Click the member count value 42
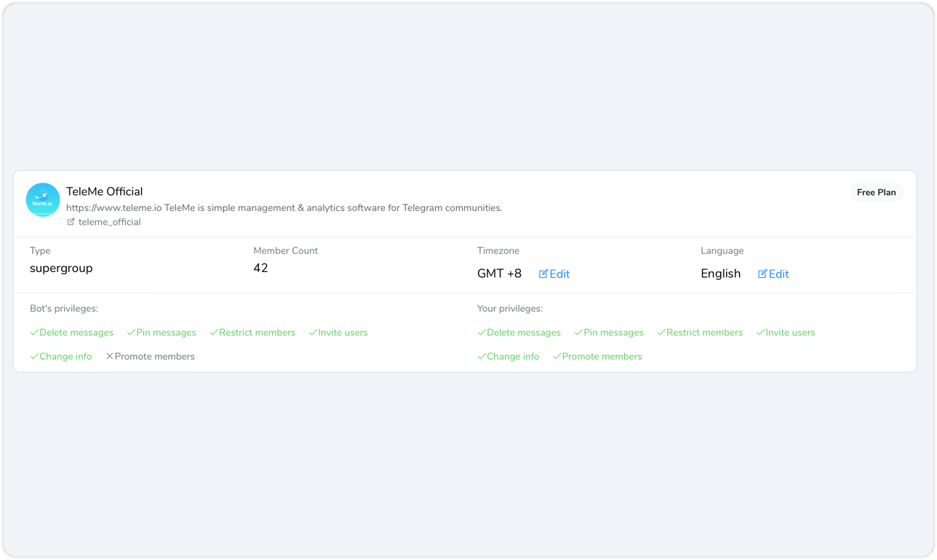 click(x=260, y=268)
